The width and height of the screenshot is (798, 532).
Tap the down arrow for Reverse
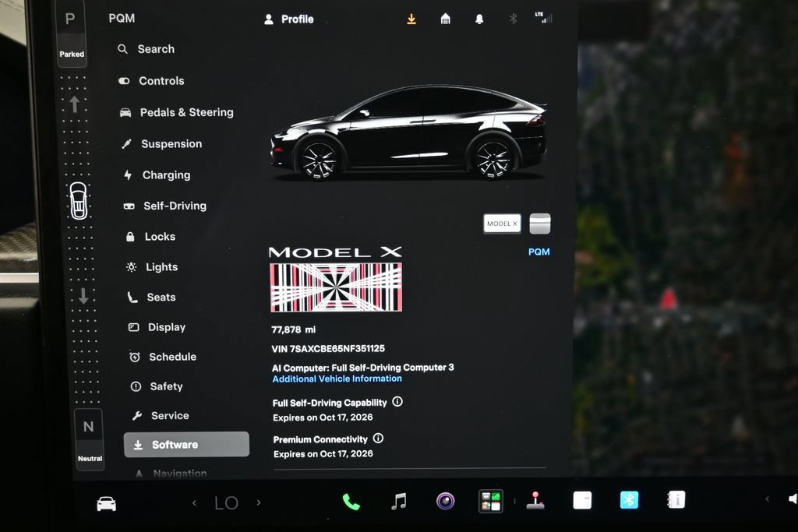[83, 295]
